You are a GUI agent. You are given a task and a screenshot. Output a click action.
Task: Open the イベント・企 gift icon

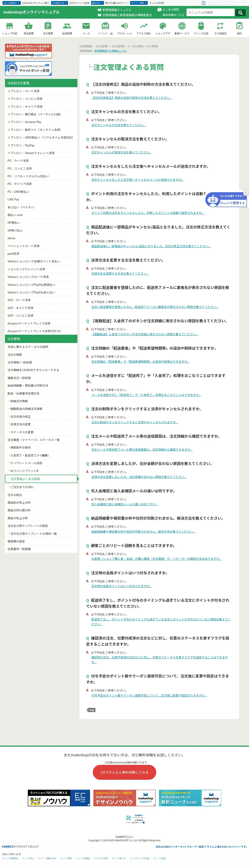coord(105,26)
